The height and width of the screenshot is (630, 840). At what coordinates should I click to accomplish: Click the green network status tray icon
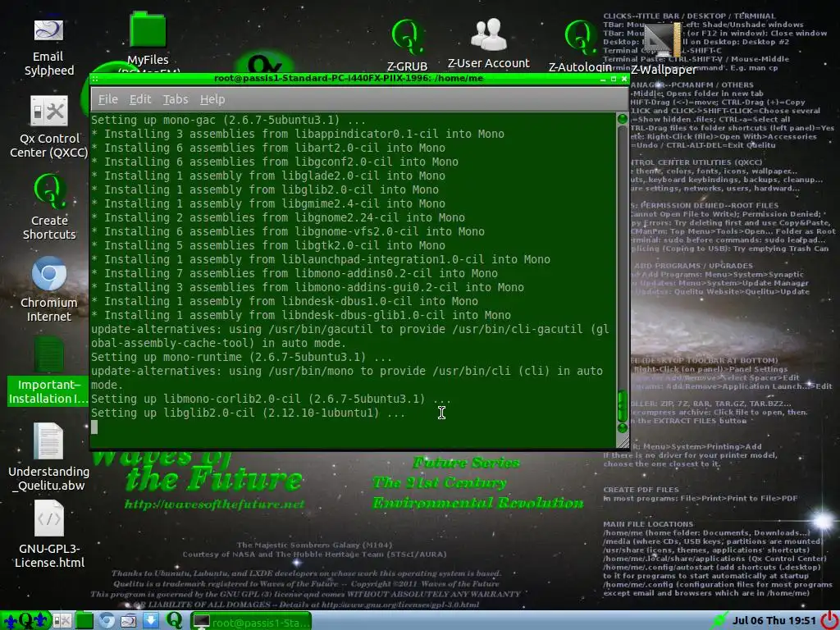point(719,620)
